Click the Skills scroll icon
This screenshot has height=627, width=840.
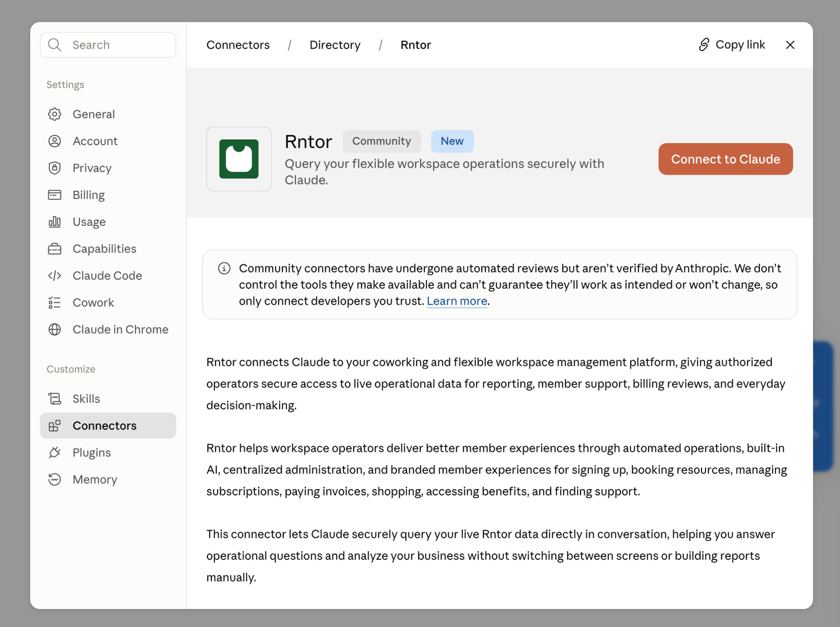coord(55,399)
